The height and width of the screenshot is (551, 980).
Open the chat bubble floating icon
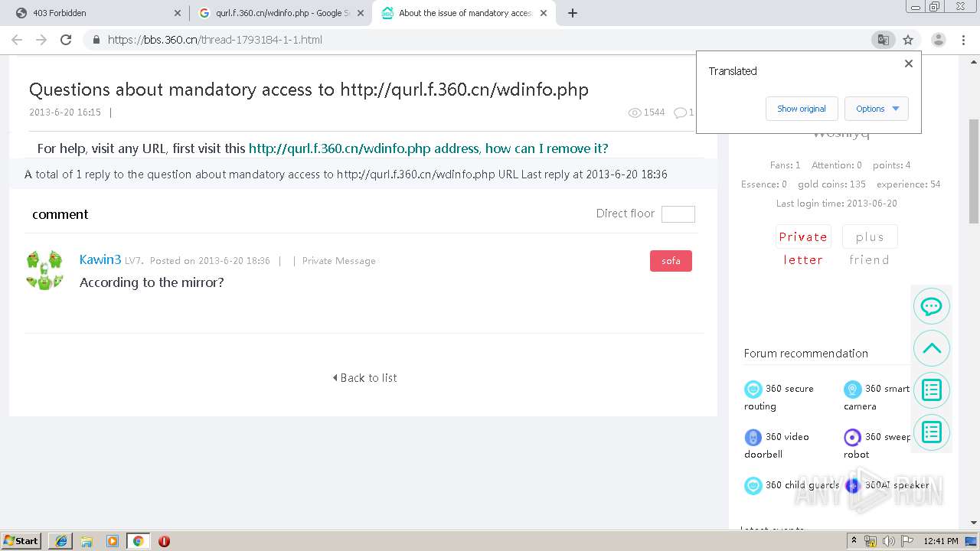click(x=932, y=306)
